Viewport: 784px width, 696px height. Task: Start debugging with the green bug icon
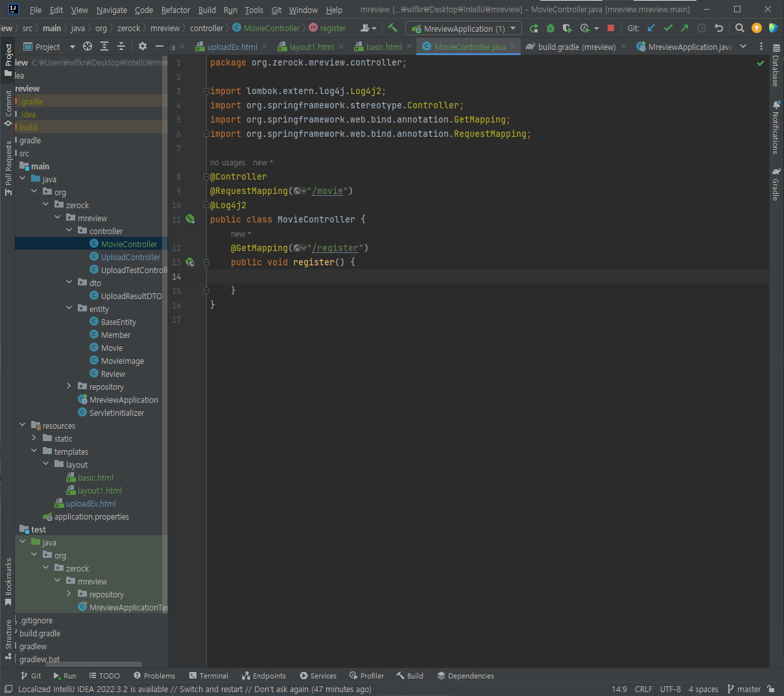point(551,28)
